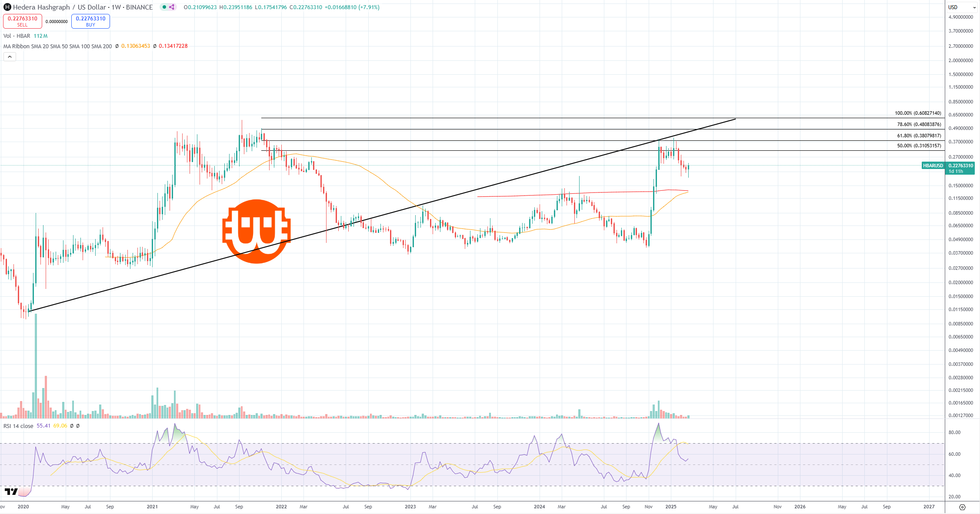This screenshot has width=980, height=514.
Task: Click the spread value 0.00000000 between Sell and Buy
Action: click(57, 22)
